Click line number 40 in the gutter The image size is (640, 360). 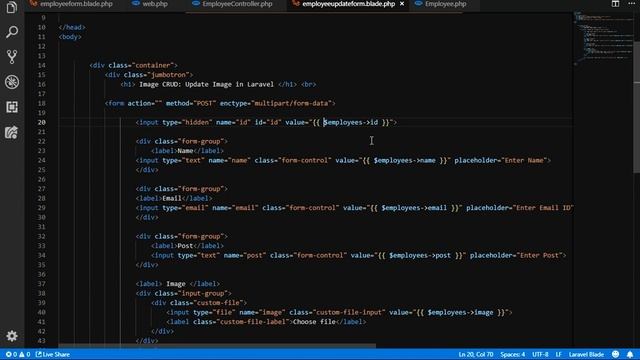(x=42, y=312)
